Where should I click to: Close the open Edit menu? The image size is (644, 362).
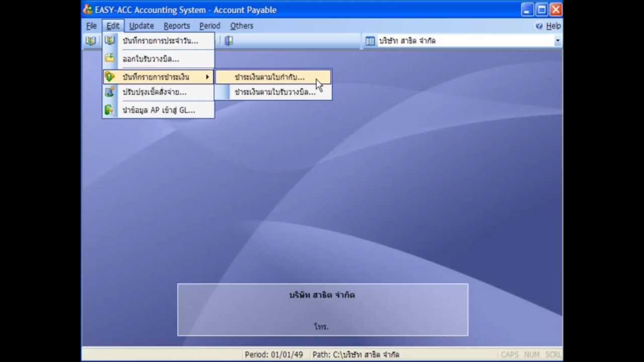(x=113, y=26)
